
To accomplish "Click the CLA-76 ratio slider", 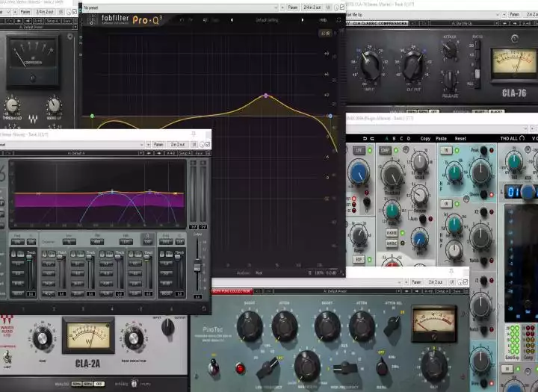I will click(x=477, y=74).
